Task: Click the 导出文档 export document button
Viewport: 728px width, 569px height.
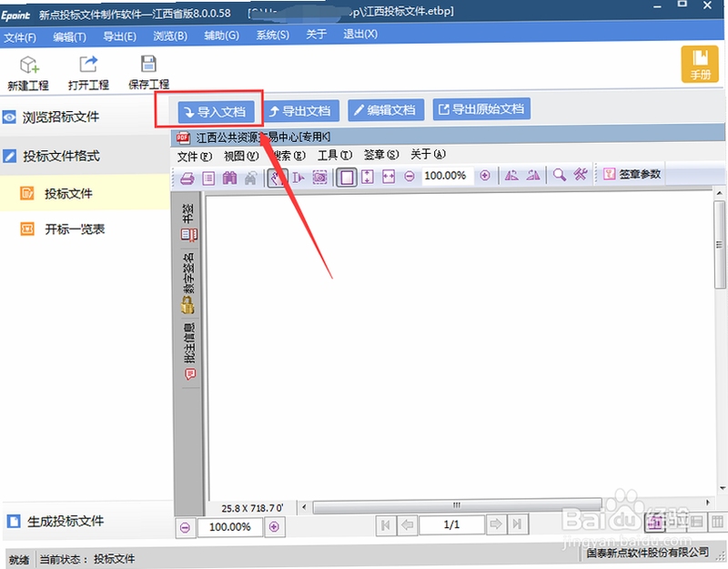Action: pyautogui.click(x=301, y=111)
